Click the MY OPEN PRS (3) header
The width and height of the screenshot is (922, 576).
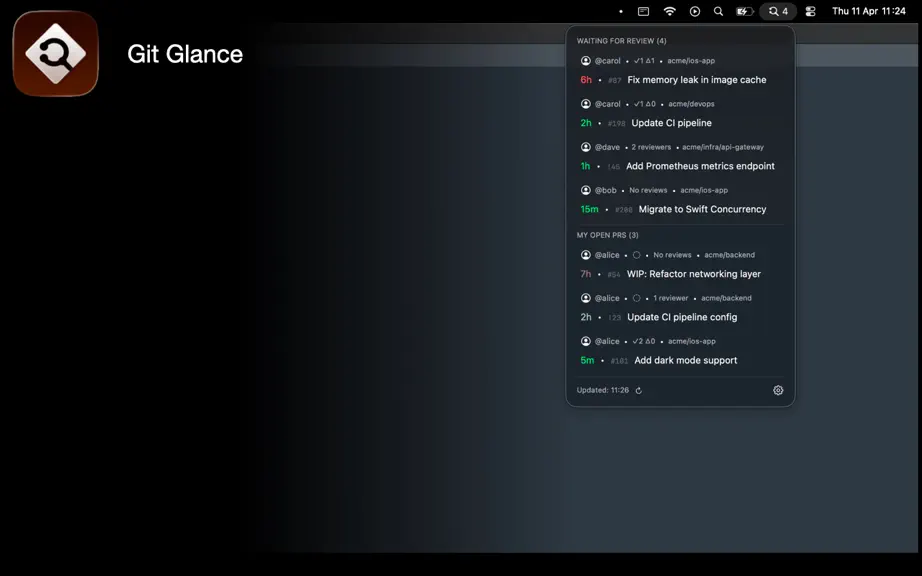[x=607, y=235]
